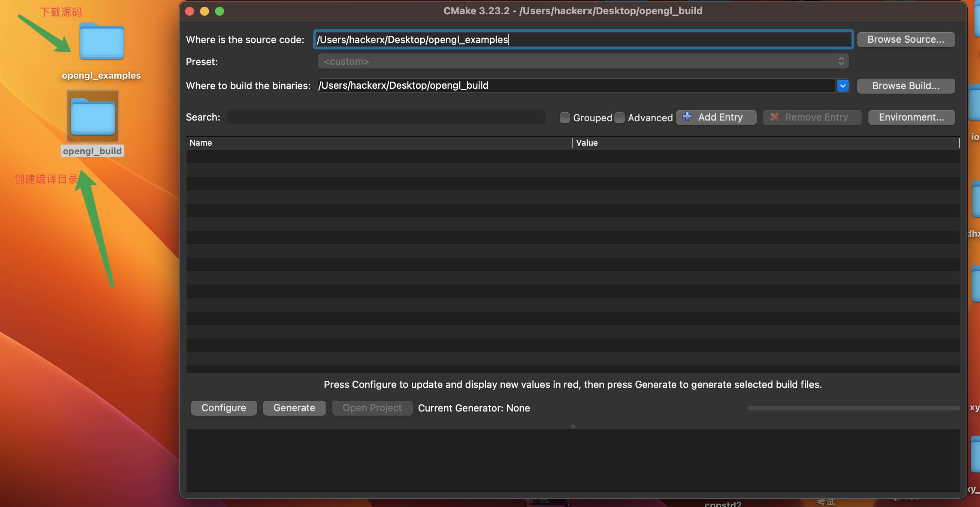Select the opengl_build folder icon
This screenshot has height=507, width=980.
pos(93,116)
